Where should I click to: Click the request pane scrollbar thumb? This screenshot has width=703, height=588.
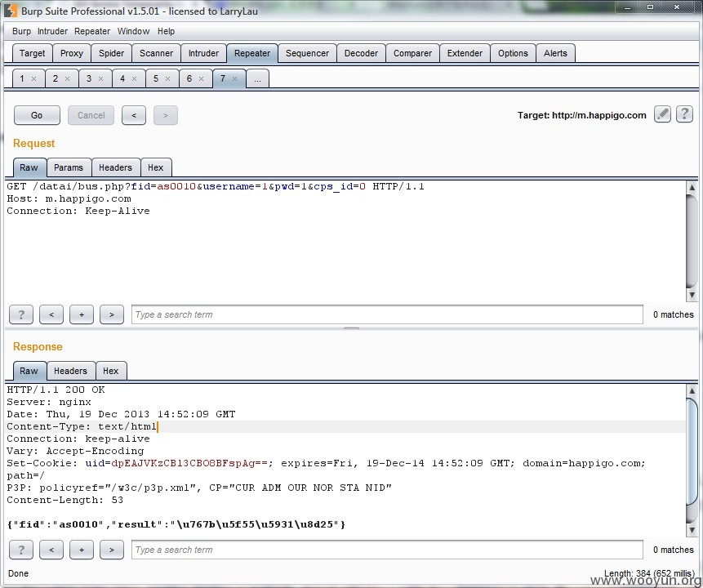click(692, 241)
